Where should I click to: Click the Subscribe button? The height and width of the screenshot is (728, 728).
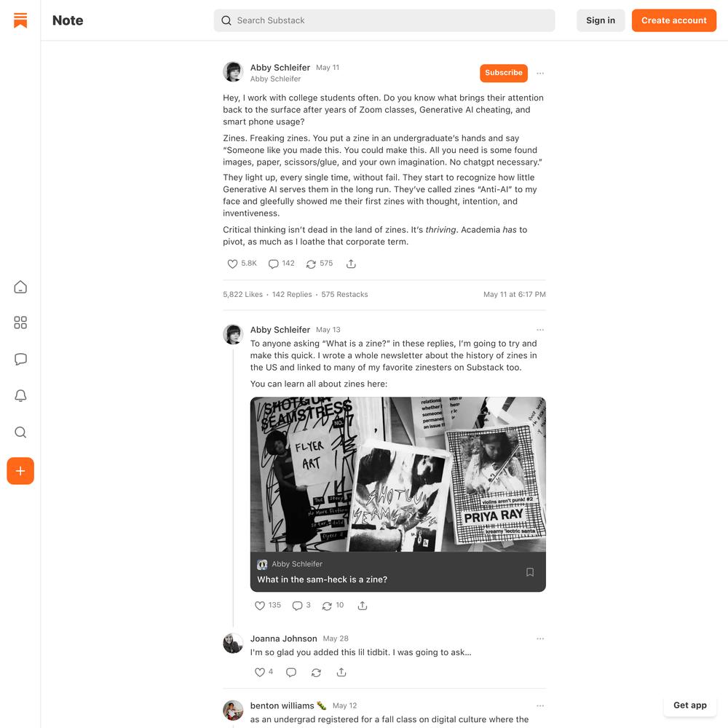pyautogui.click(x=504, y=73)
